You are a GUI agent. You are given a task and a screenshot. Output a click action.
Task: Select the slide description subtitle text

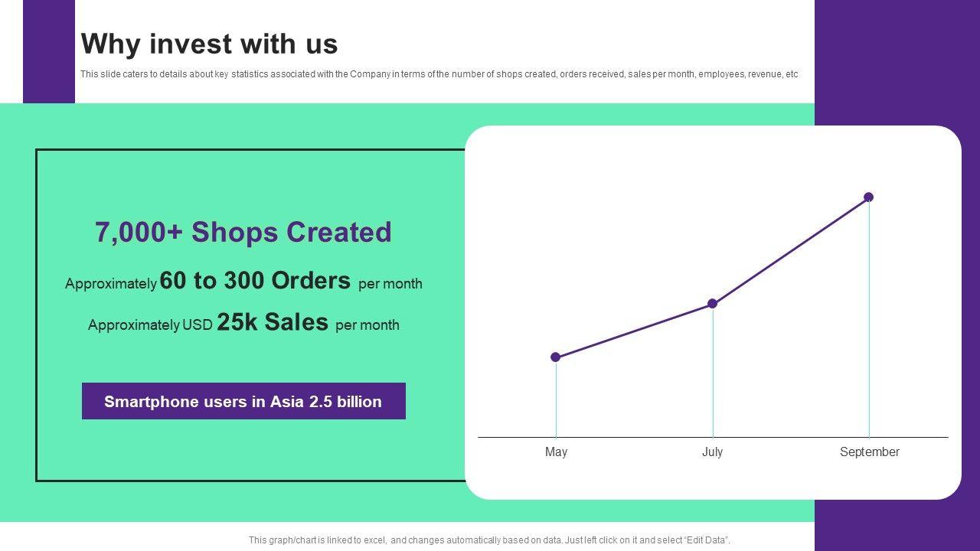pos(439,74)
